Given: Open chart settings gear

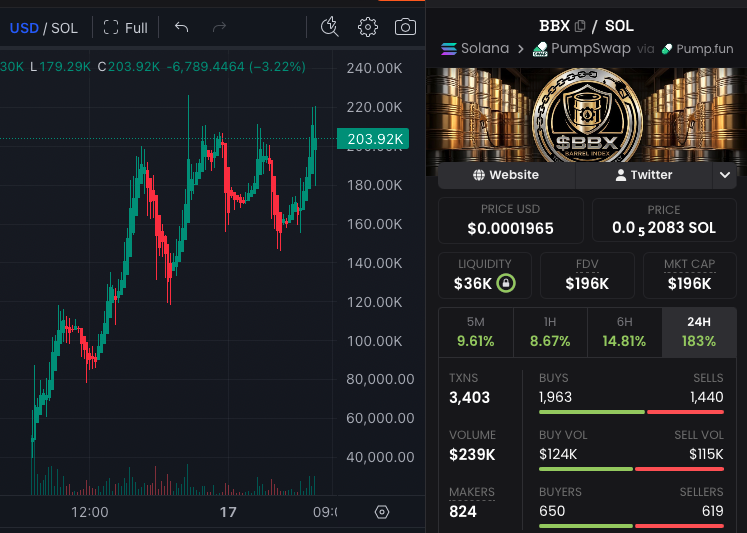Looking at the screenshot, I should (x=368, y=27).
